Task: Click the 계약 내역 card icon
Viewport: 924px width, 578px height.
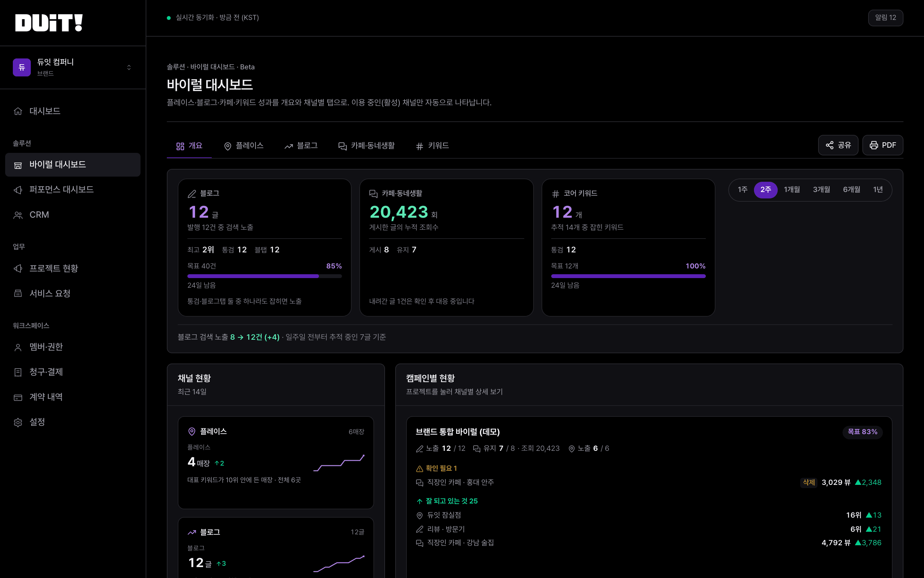Action: [18, 397]
